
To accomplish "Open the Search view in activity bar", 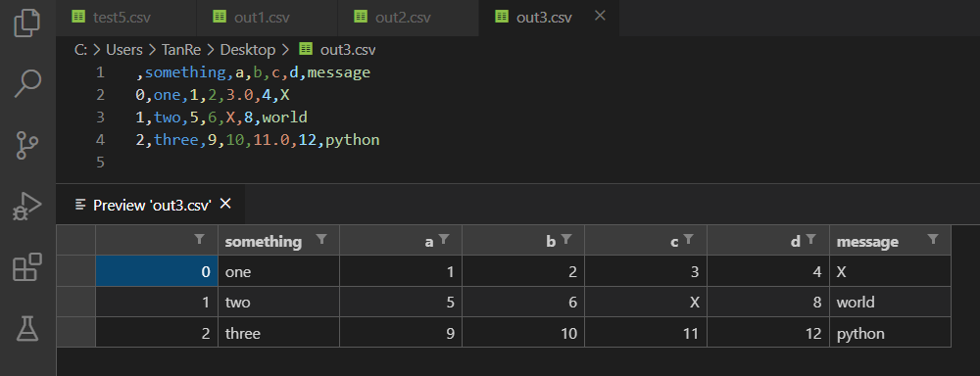I will [26, 83].
